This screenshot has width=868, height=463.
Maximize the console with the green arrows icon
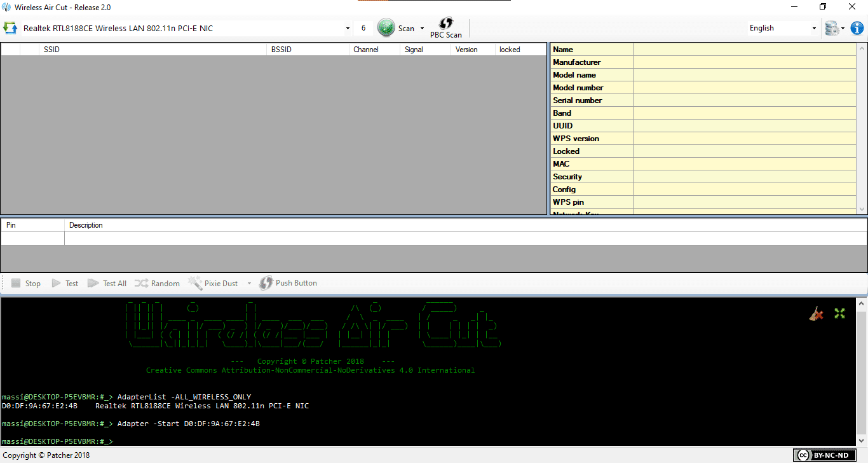click(840, 314)
